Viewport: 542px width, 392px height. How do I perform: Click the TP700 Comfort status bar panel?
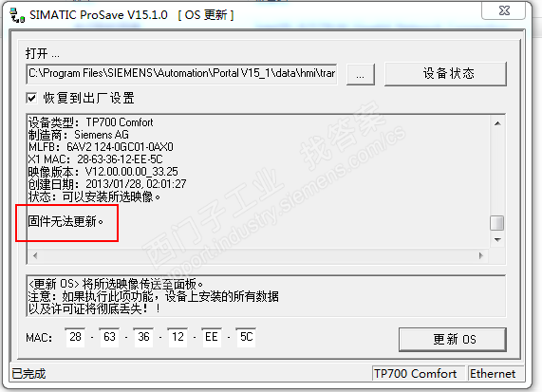tap(419, 373)
